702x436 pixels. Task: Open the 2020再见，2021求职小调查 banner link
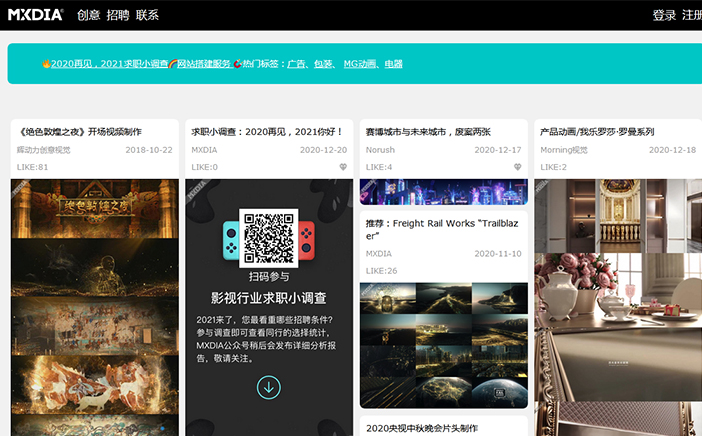(109, 64)
